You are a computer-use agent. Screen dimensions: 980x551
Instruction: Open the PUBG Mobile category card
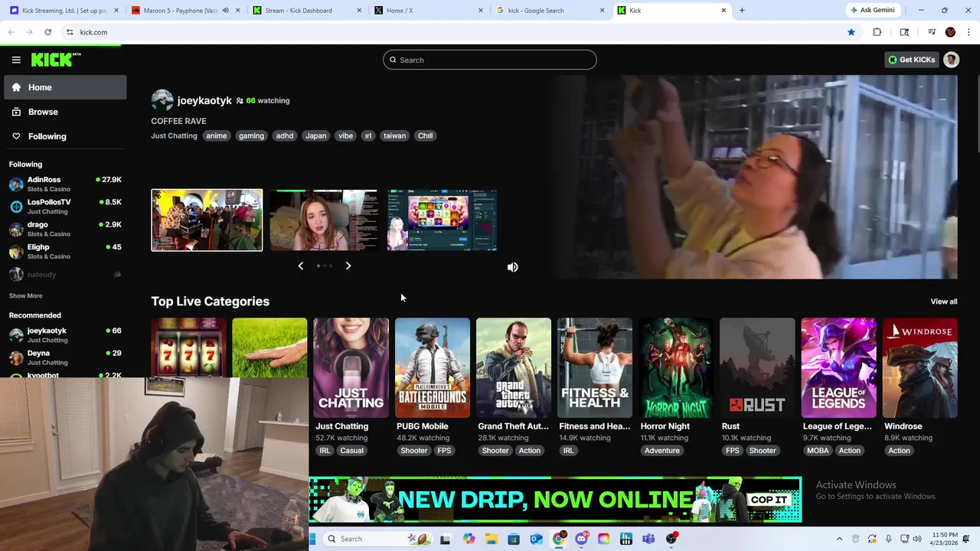(433, 368)
